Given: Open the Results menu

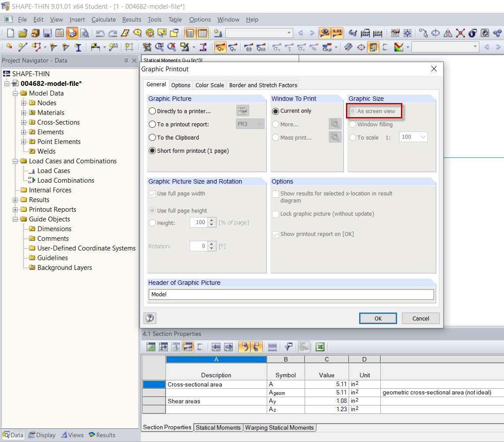Looking at the screenshot, I should [132, 20].
